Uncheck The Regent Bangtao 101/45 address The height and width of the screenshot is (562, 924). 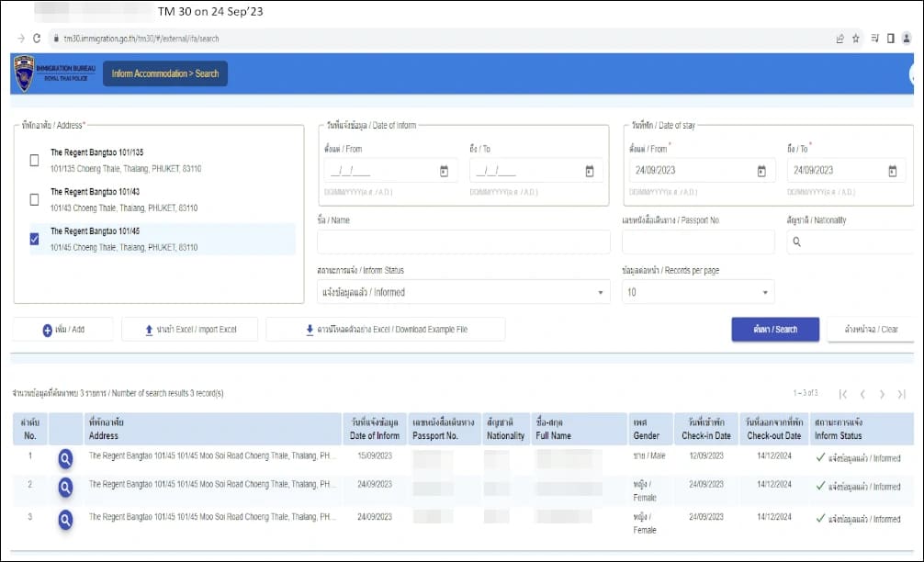34,239
